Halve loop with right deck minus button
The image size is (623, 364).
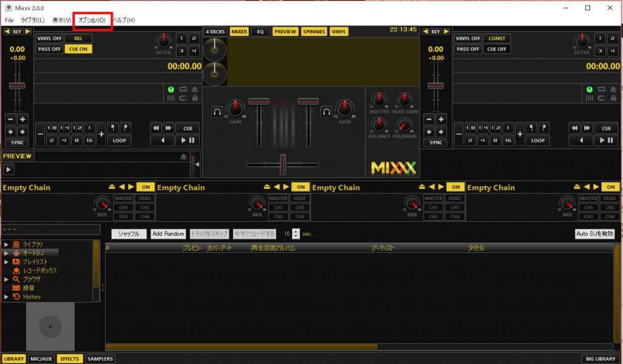(x=459, y=134)
